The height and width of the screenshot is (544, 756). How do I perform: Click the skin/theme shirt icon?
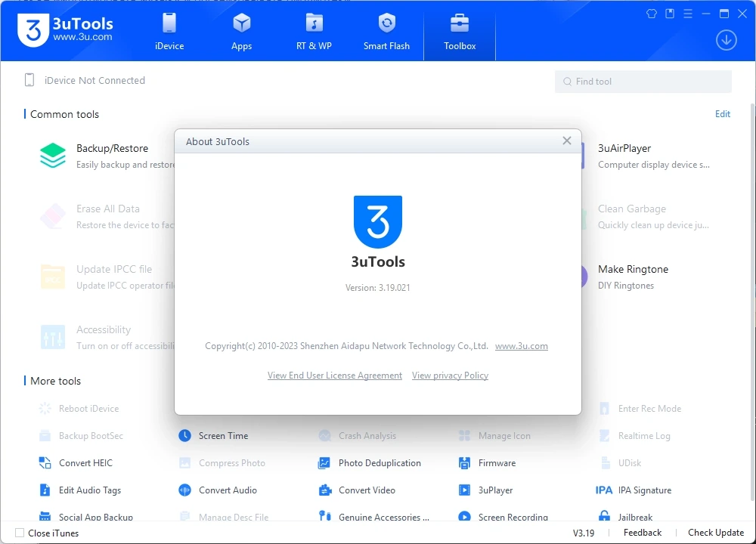[x=652, y=14]
